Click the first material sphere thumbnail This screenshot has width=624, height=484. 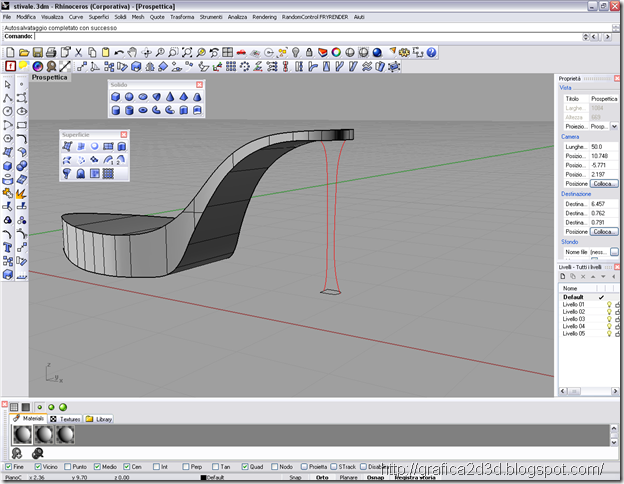22,435
